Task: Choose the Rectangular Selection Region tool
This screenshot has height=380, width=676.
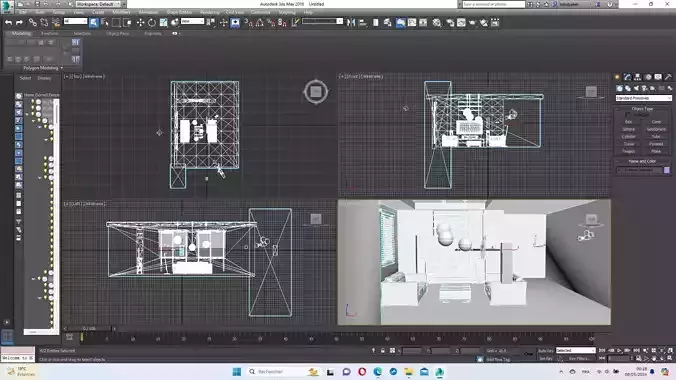Action: coord(116,22)
